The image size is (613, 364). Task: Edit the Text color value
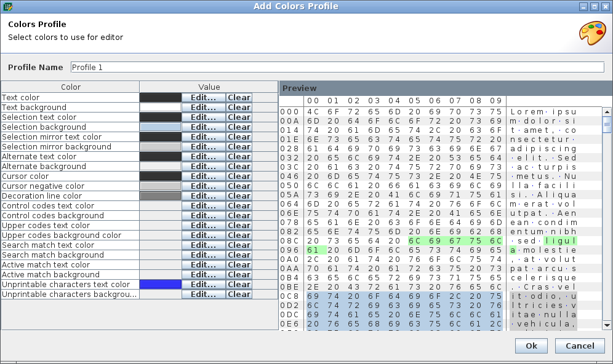pos(203,97)
